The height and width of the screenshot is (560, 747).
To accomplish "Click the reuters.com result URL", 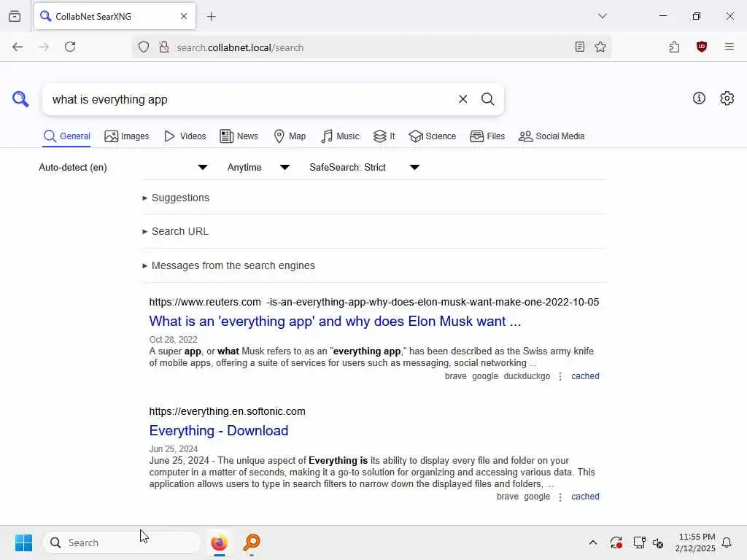I will click(374, 302).
